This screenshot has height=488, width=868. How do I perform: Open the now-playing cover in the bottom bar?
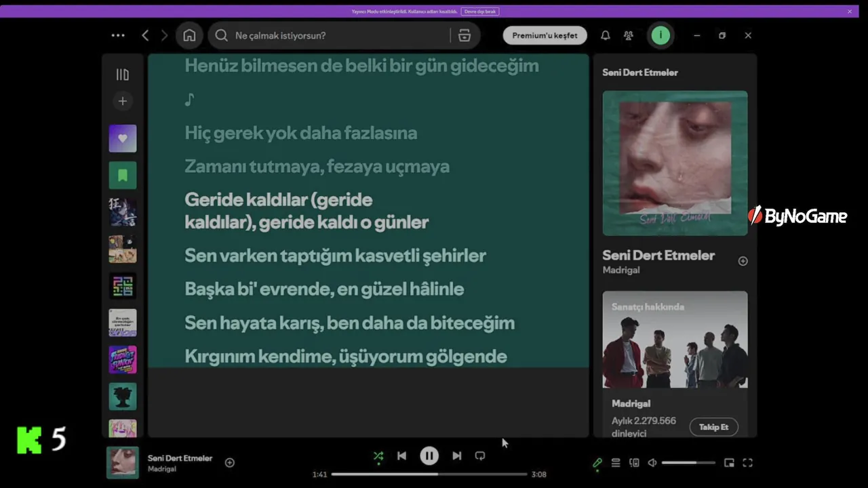(x=123, y=462)
